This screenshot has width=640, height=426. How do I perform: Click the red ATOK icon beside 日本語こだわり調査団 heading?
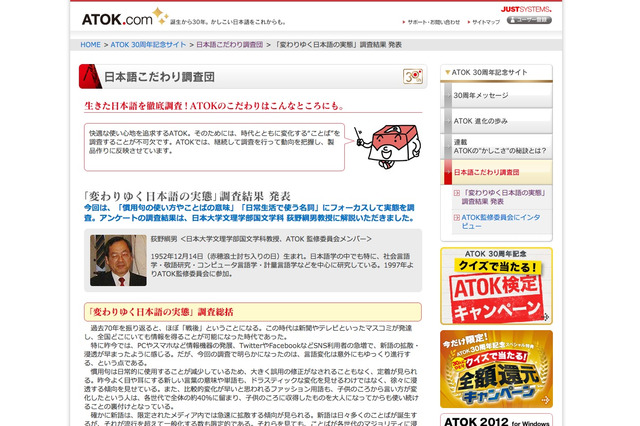coord(90,76)
